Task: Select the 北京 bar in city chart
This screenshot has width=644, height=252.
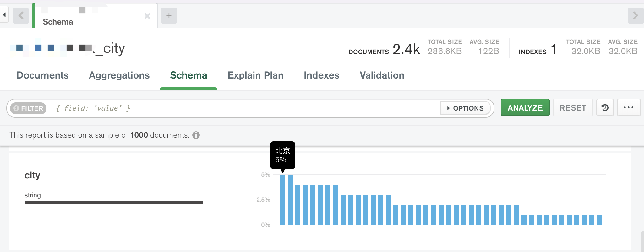Action: tap(283, 200)
